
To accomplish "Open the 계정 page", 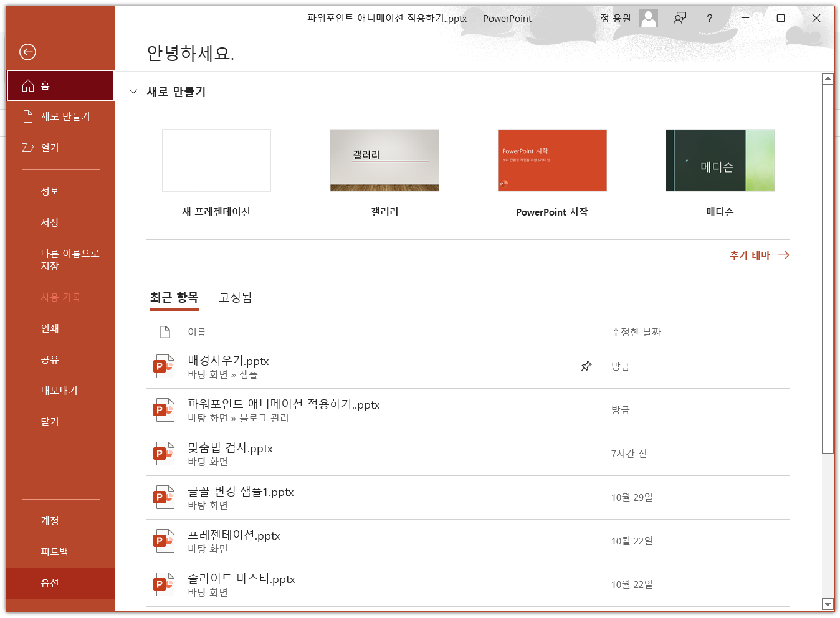I will click(60, 521).
